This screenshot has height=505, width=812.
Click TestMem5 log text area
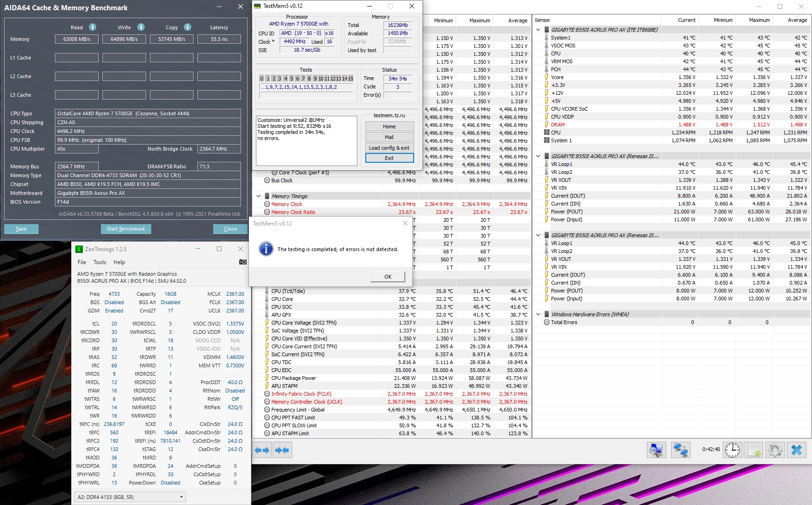tap(307, 140)
